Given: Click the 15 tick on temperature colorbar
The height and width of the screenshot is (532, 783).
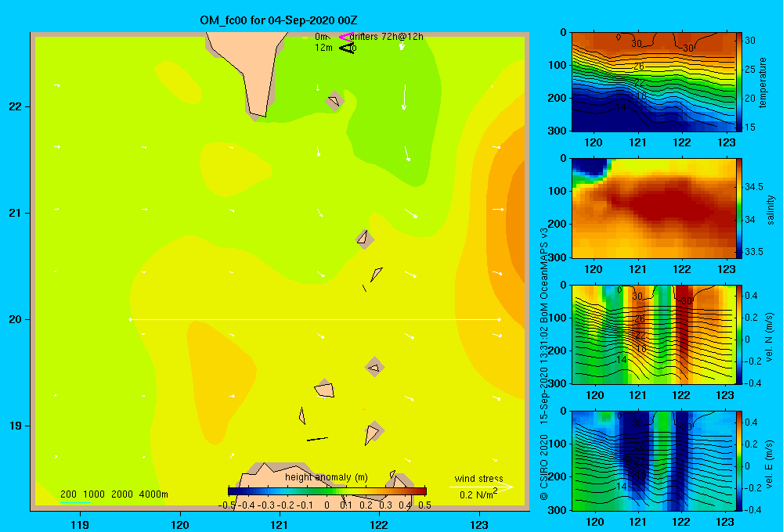Looking at the screenshot, I should click(750, 128).
